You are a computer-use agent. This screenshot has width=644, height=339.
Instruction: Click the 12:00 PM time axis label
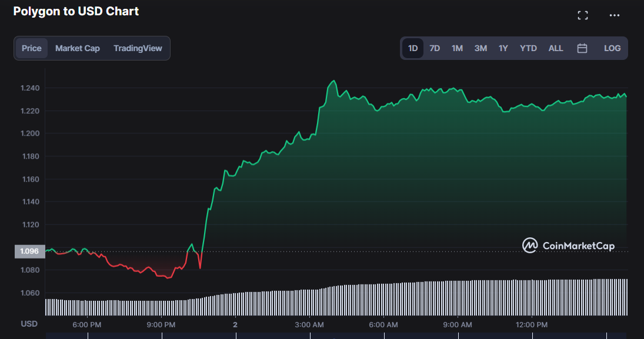pos(532,325)
